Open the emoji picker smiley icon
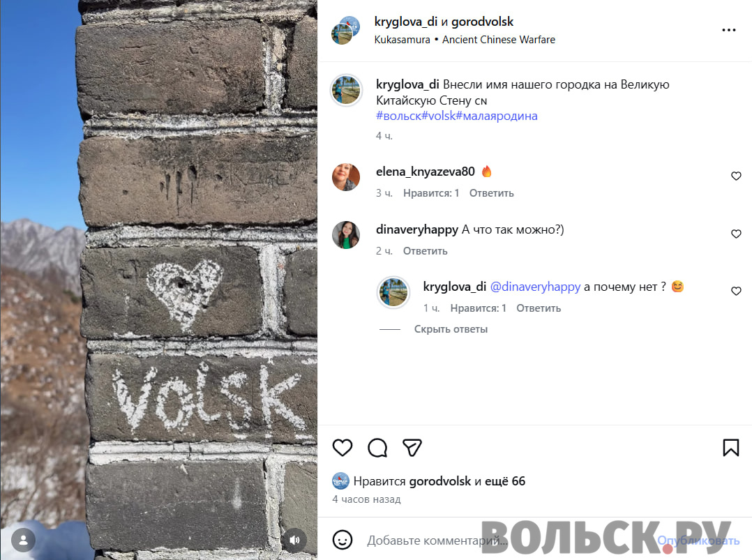This screenshot has width=752, height=560. point(343,540)
